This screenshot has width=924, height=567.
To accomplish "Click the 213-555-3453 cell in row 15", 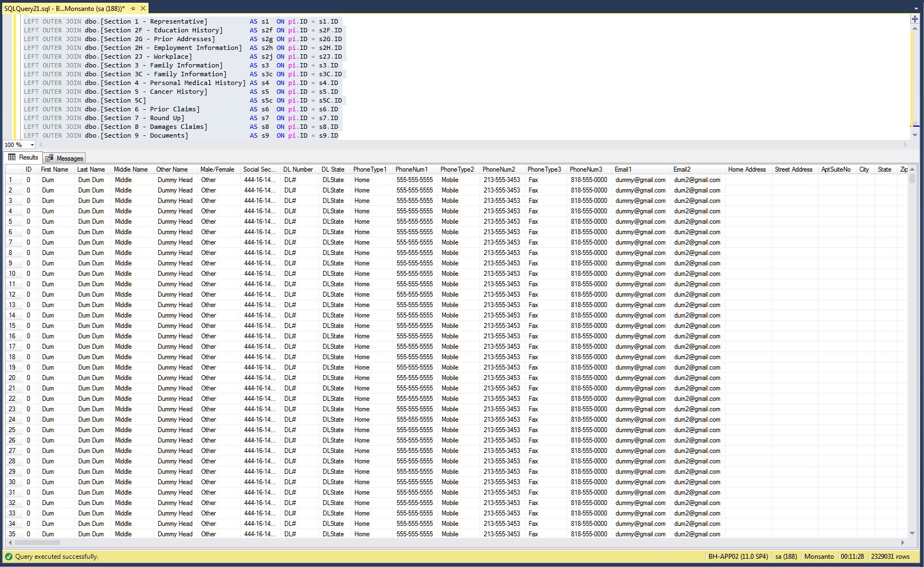I will pos(502,326).
